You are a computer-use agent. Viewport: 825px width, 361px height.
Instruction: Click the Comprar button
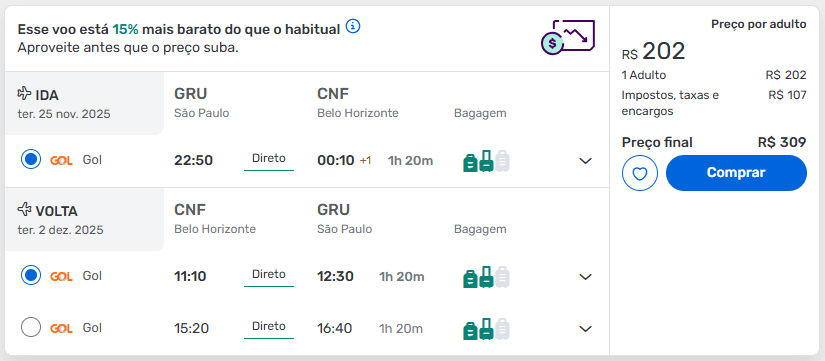736,173
